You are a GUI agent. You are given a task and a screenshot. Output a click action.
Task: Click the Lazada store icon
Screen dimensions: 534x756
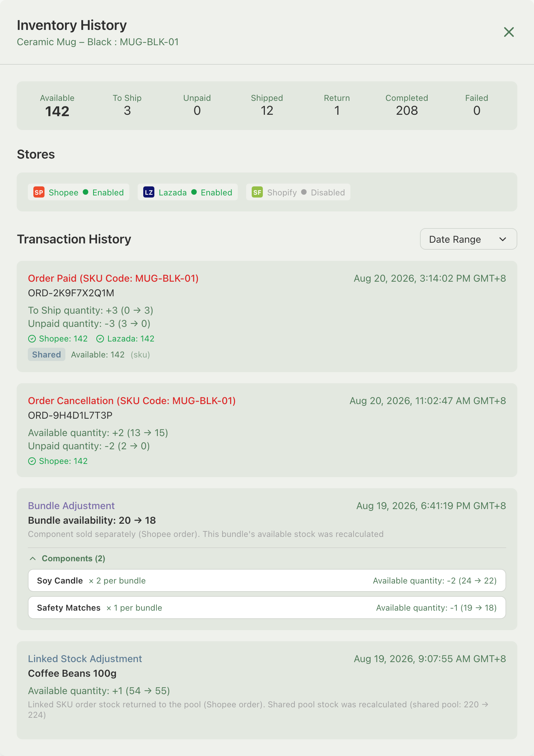point(149,192)
